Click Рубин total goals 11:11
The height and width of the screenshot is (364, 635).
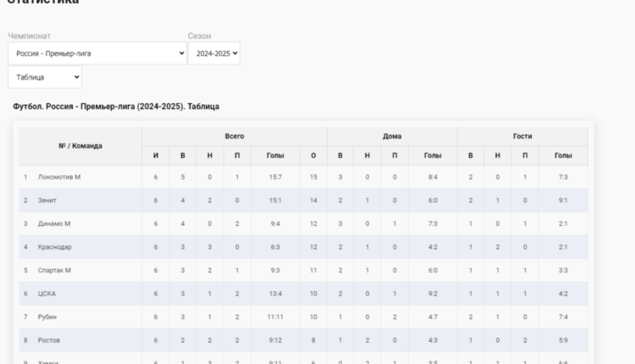tap(275, 317)
